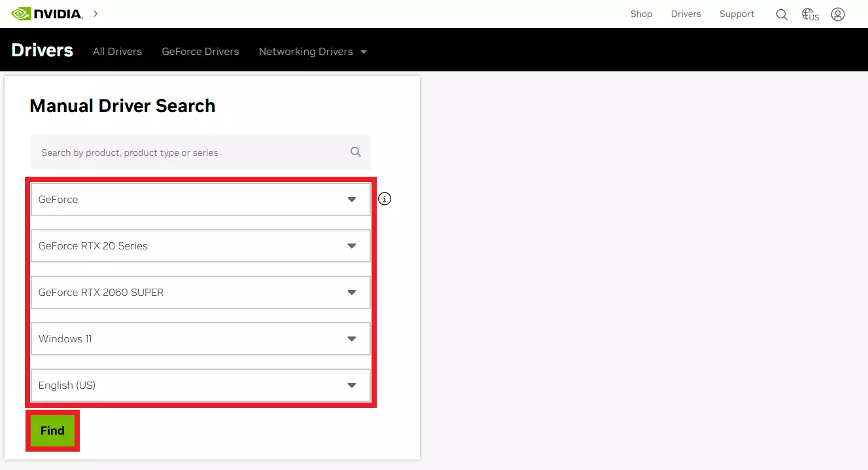Image resolution: width=868 pixels, height=470 pixels.
Task: Select the All Drivers tab
Action: (x=117, y=51)
